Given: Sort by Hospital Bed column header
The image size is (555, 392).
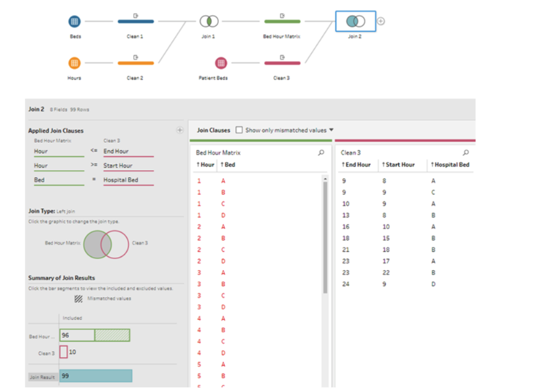Looking at the screenshot, I should [x=450, y=165].
